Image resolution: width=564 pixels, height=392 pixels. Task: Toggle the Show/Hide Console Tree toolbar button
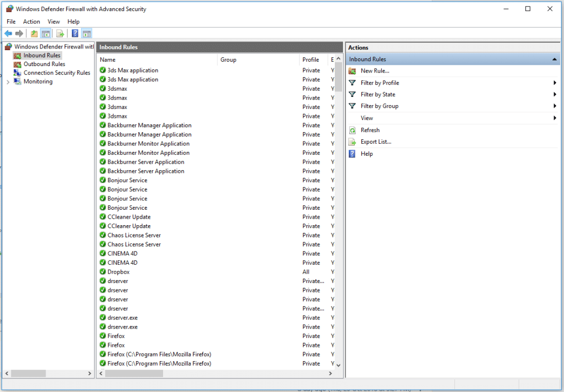(46, 34)
